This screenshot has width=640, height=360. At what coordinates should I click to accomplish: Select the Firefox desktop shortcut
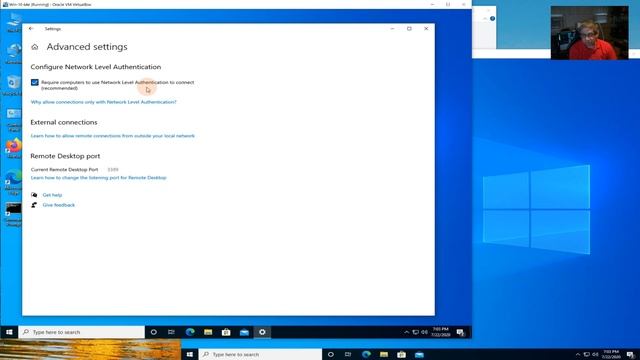click(x=13, y=148)
